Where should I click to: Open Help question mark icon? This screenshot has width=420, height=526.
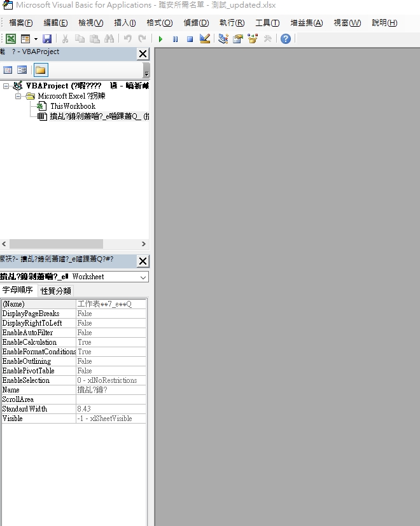coord(286,39)
